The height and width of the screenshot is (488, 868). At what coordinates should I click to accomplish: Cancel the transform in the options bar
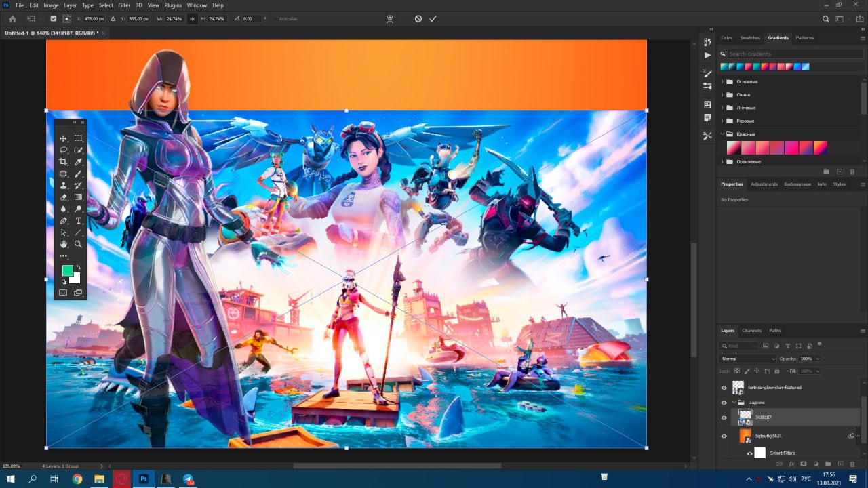418,19
